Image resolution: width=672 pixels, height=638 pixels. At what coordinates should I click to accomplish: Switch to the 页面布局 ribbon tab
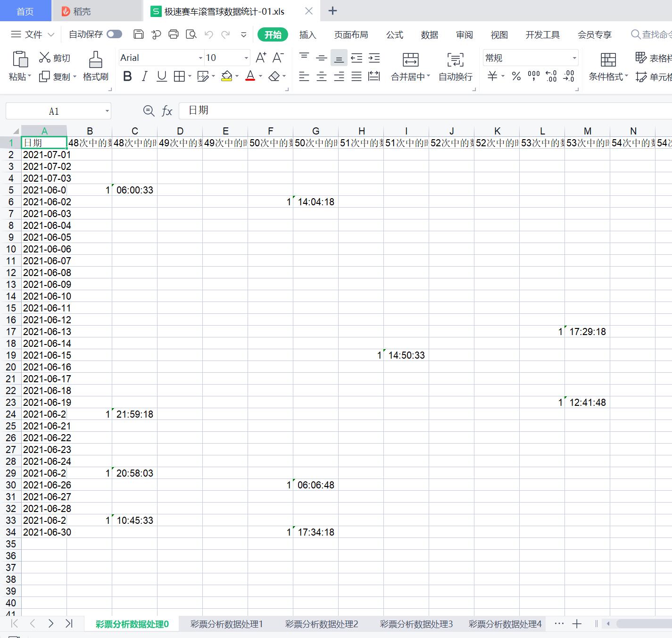[351, 34]
